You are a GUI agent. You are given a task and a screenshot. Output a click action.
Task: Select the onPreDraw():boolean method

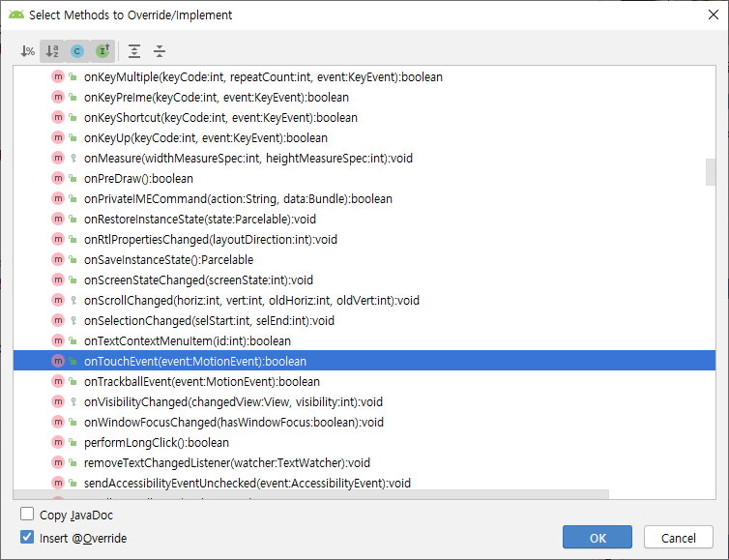click(x=364, y=179)
